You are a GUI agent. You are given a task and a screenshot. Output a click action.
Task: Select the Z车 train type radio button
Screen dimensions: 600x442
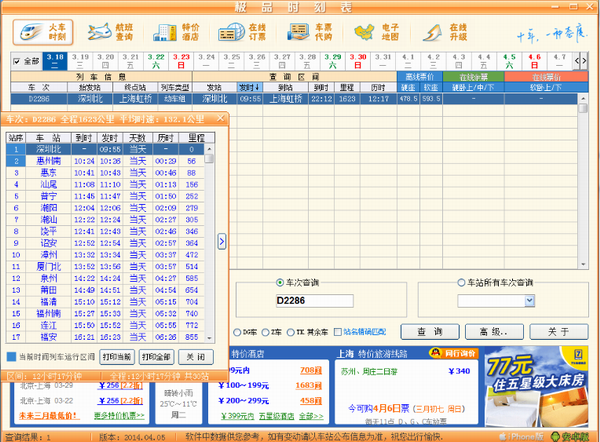point(265,332)
